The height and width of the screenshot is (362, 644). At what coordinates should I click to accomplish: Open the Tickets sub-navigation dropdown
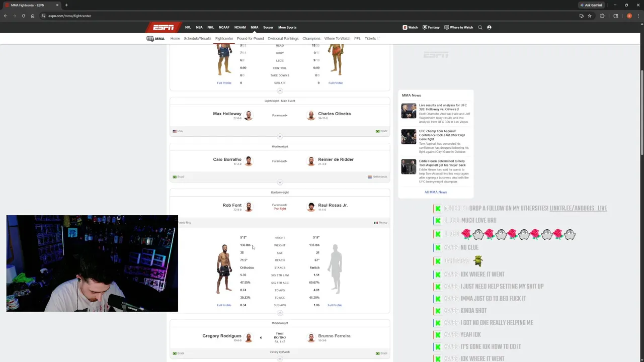[372, 38]
